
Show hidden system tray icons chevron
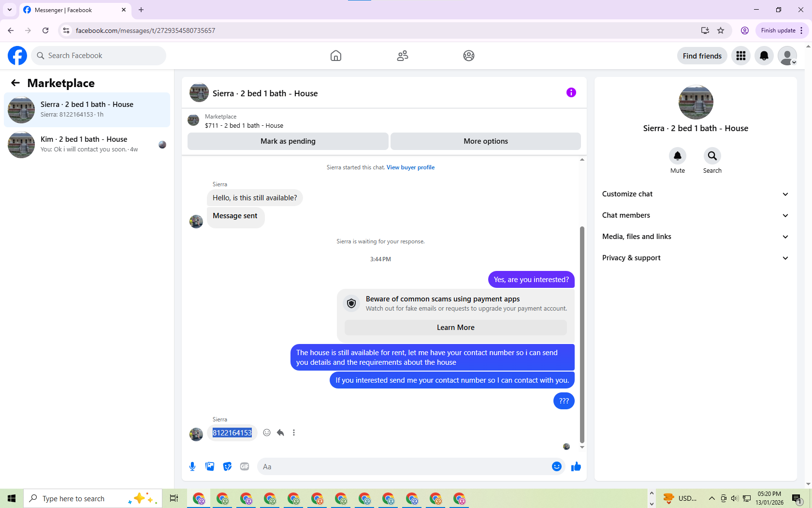point(712,498)
